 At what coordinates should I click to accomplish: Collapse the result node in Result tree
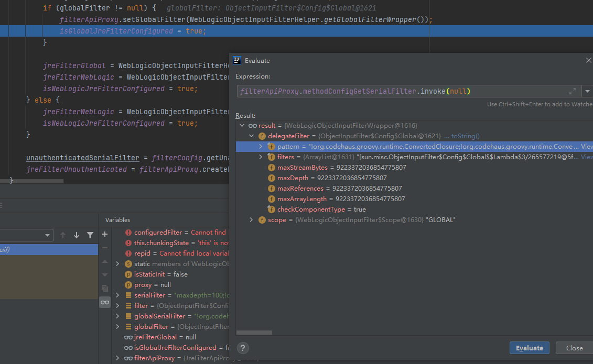click(x=242, y=125)
